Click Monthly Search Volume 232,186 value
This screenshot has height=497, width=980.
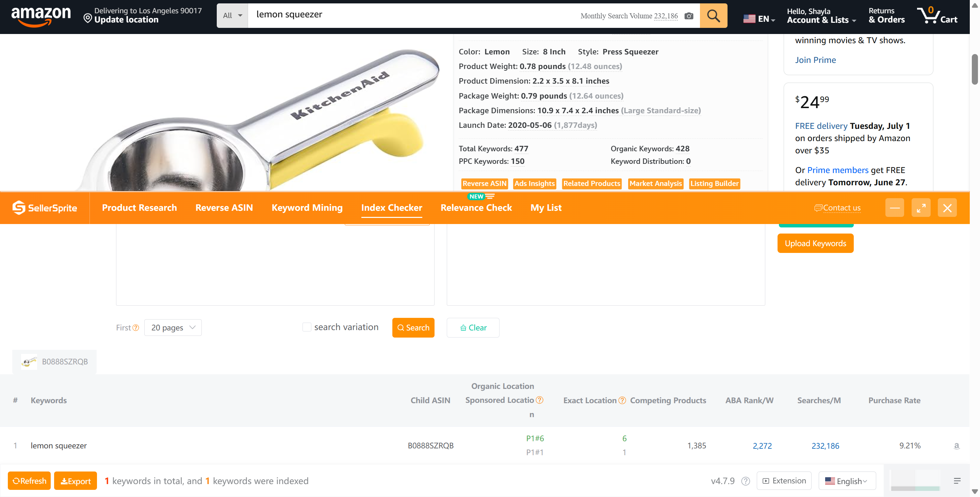tap(666, 16)
